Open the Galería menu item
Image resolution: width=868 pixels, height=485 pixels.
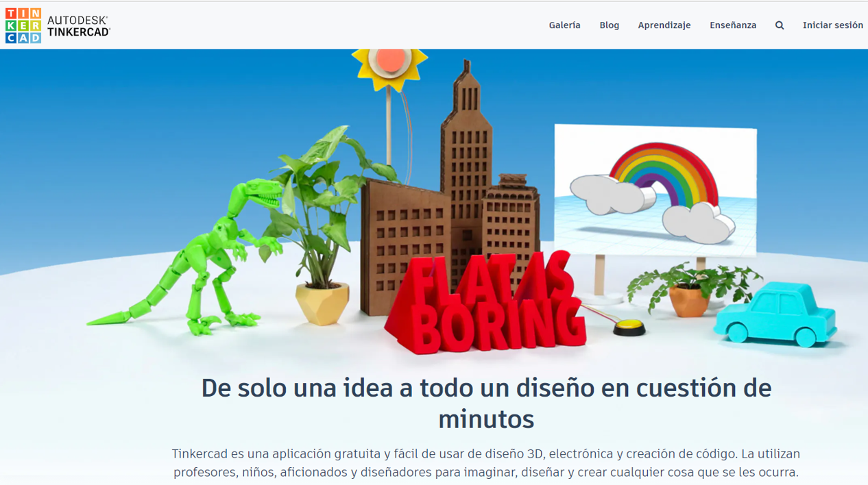click(x=564, y=25)
